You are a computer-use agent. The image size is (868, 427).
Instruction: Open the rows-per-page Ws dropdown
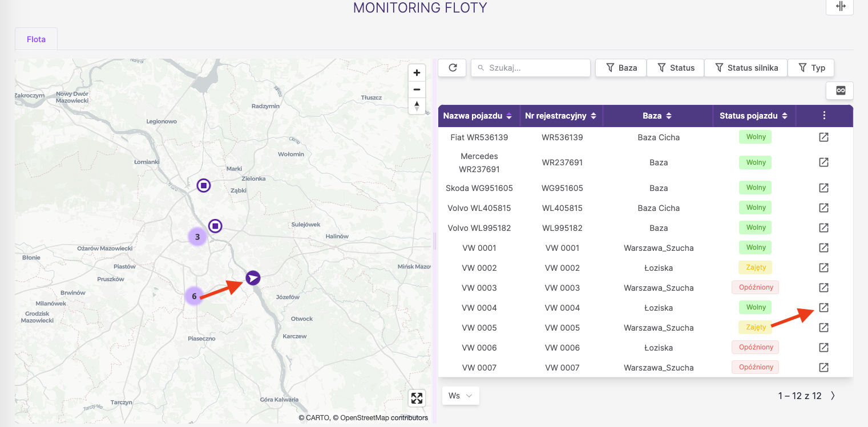[x=461, y=396]
